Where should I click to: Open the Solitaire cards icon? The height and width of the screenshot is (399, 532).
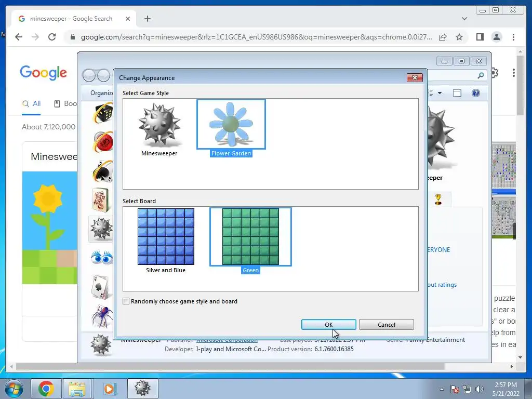[x=101, y=287]
